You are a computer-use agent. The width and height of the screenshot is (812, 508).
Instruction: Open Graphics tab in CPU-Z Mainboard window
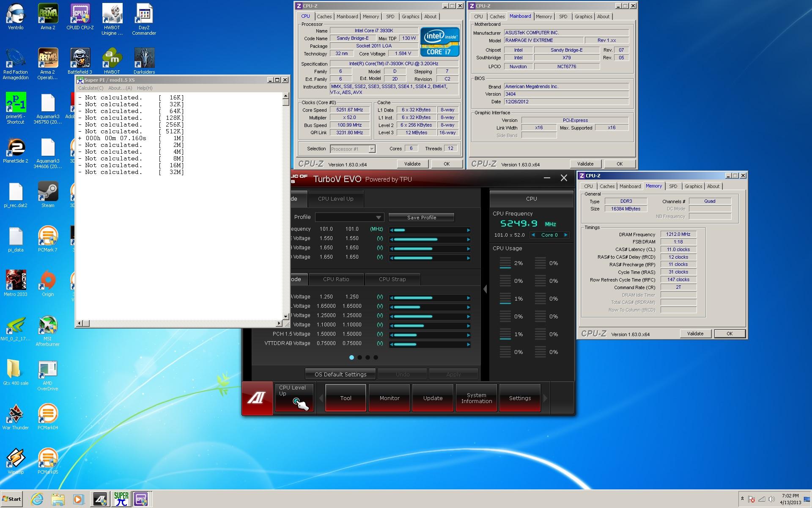coord(583,17)
